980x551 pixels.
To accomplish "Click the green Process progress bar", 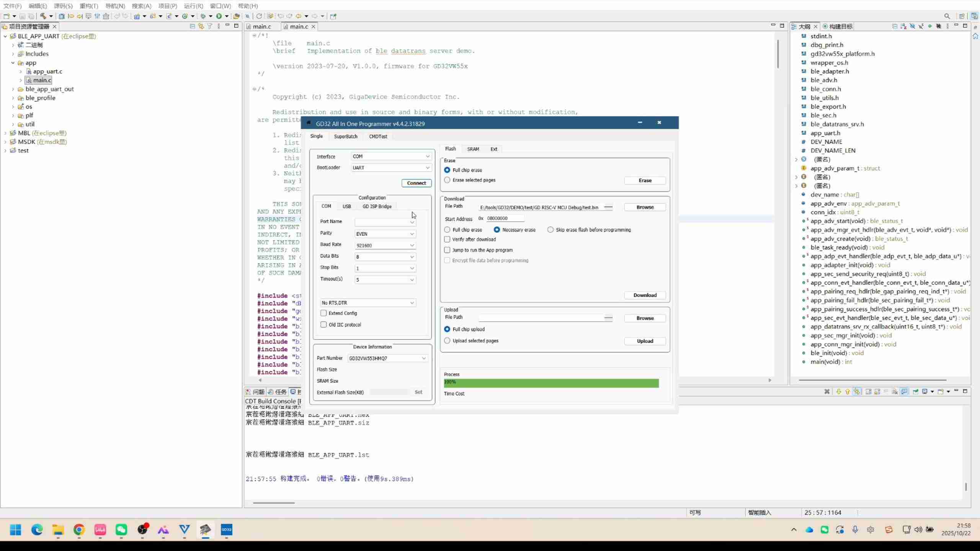I will (x=551, y=382).
